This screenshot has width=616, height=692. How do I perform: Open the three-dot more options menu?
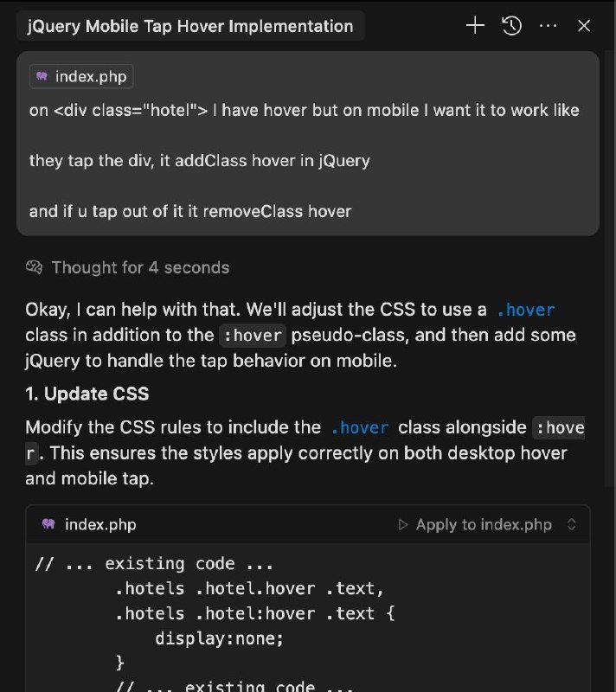point(549,26)
